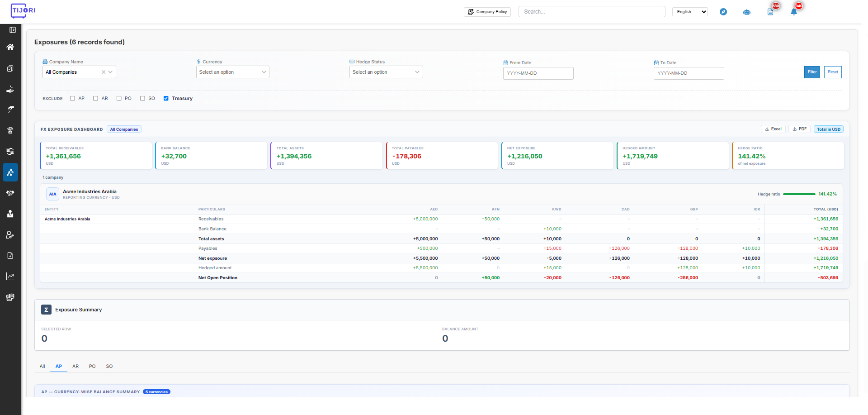Open active exposure network icon in sidebar

coord(10,172)
